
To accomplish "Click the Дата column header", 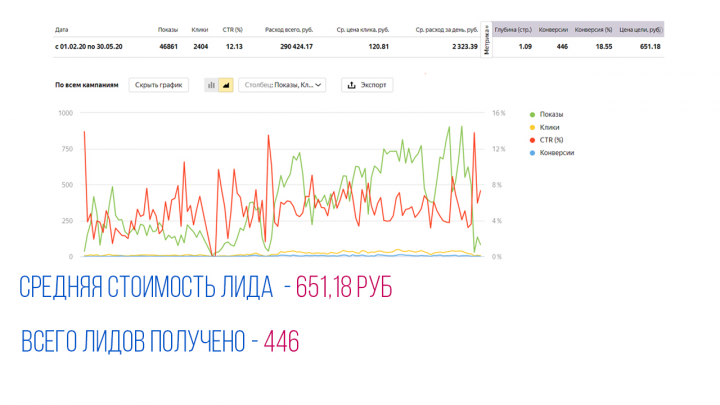I will 62,30.
